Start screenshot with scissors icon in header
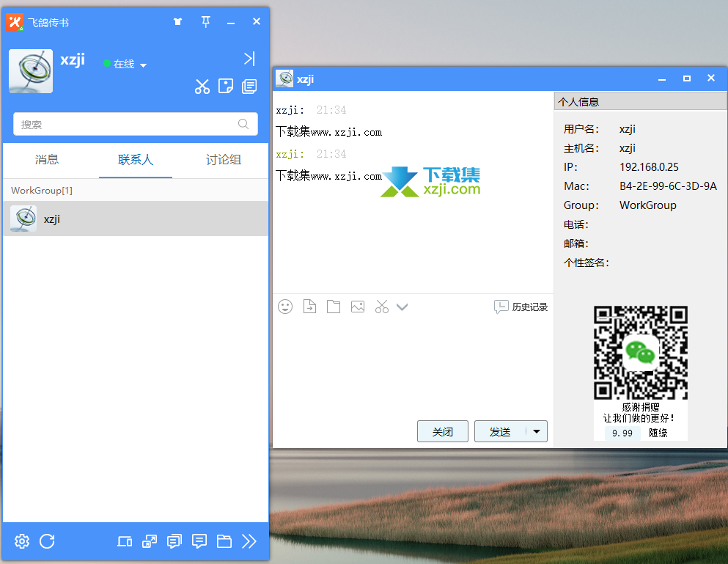 pyautogui.click(x=202, y=87)
